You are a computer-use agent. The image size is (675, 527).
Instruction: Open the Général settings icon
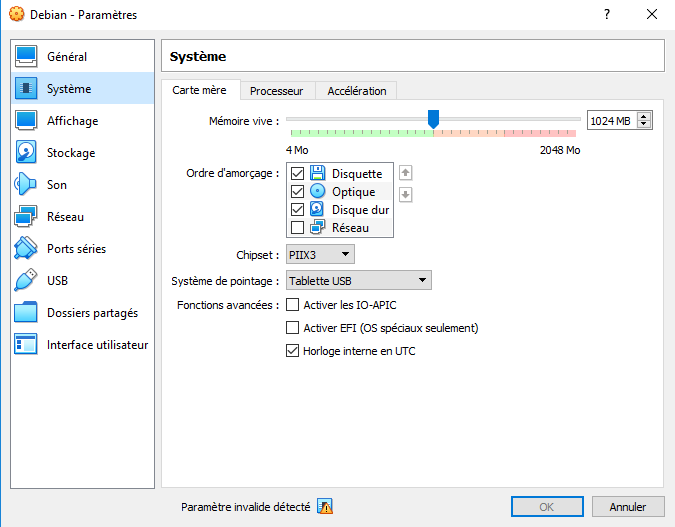tap(26, 56)
